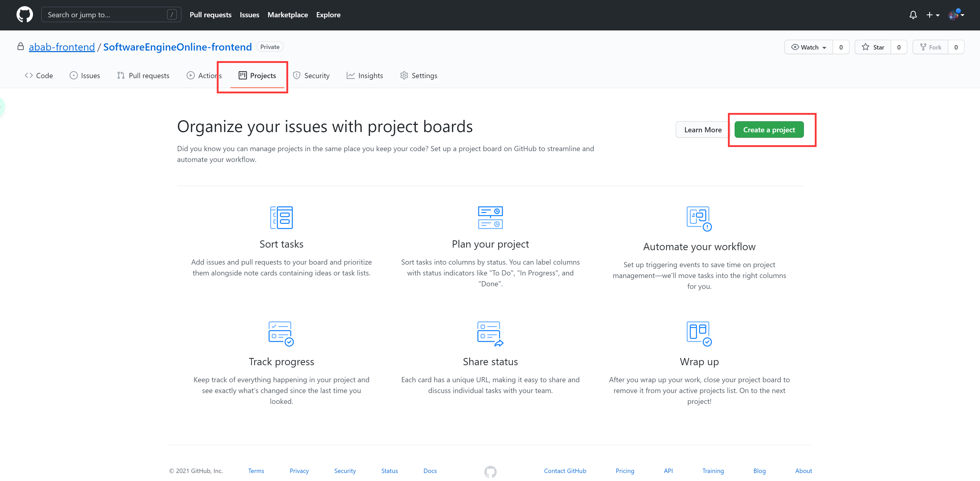Viewport: 980px width, 481px height.
Task: Click the Create a project button
Action: [x=769, y=130]
